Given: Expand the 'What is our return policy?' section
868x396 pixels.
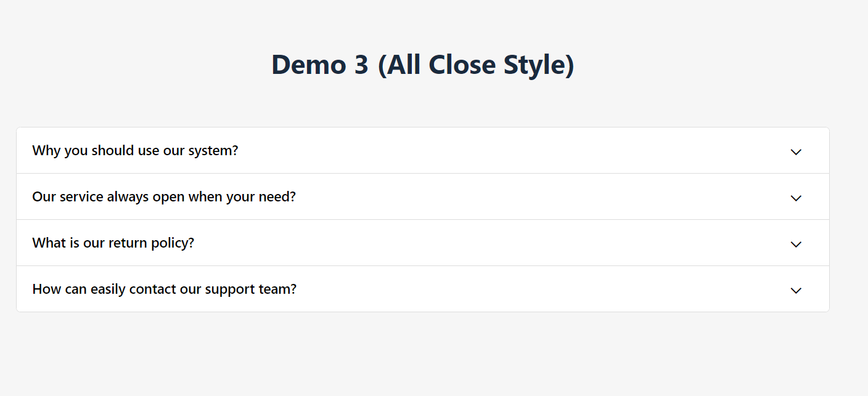Looking at the screenshot, I should [x=423, y=243].
